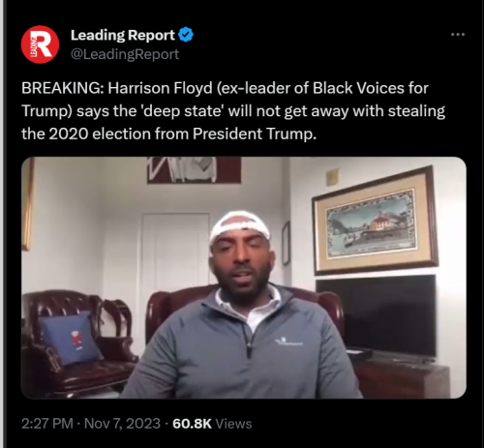Click the blue bear pillow on the chair
Screen dimensions: 484x448
tap(72, 338)
